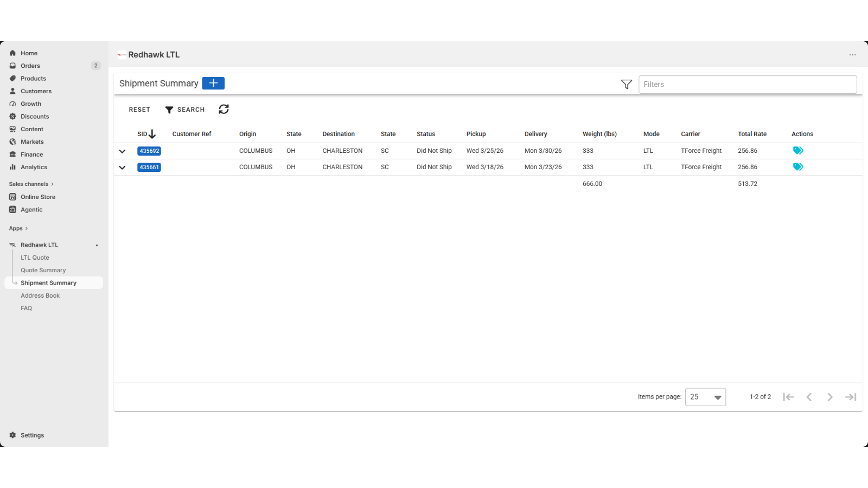
Task: Sort by Customer Ref column
Action: coord(192,134)
